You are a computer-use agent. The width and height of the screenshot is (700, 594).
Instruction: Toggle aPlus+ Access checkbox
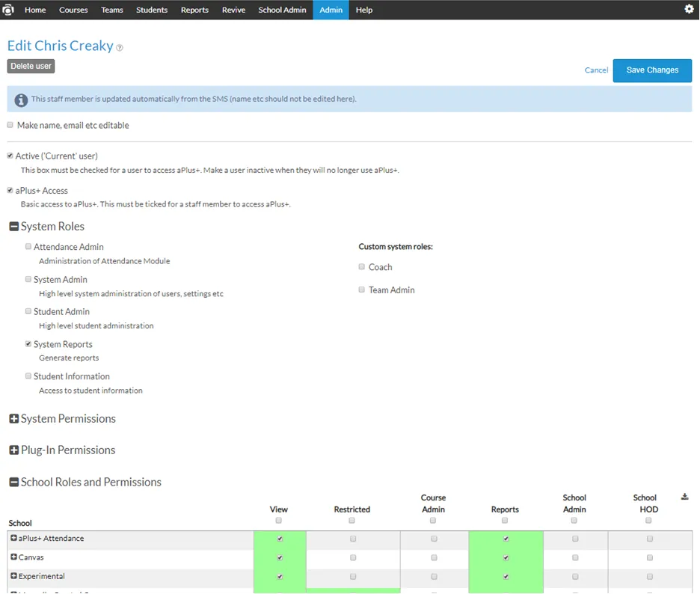tap(10, 190)
